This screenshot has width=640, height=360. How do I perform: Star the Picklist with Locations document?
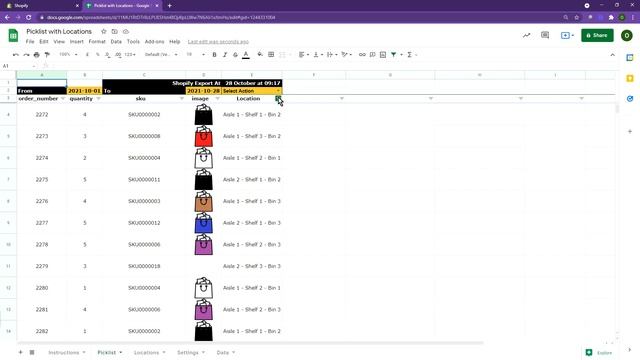pos(103,31)
